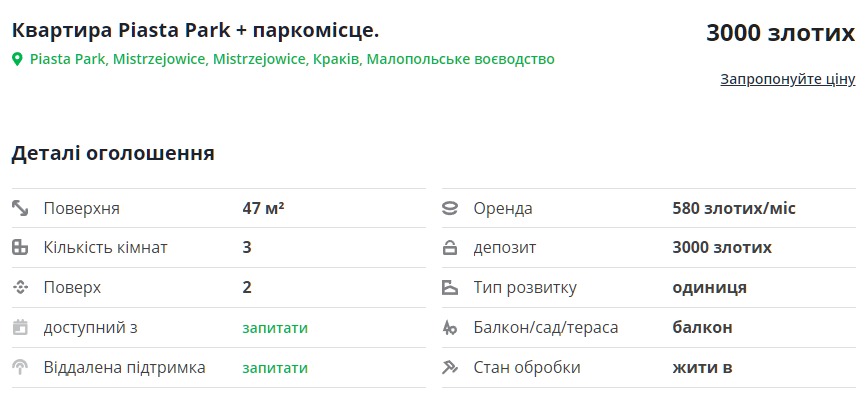This screenshot has width=867, height=404.
Task: Click 'запитати' next to 'доступний з'
Action: pos(275,327)
